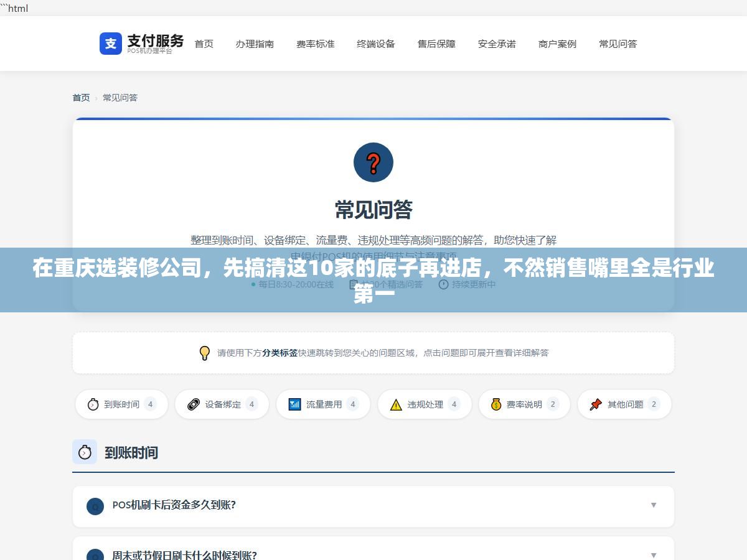Click the 持续更新中 clock icon
747x560 pixels.
point(443,284)
